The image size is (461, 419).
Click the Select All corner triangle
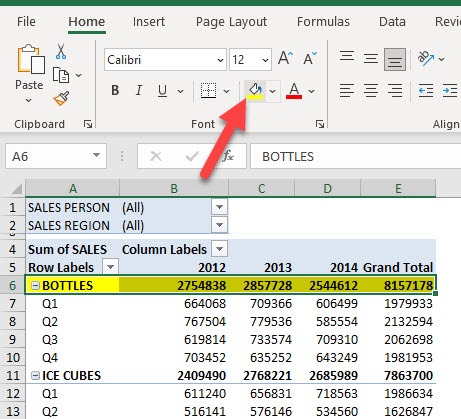coord(16,189)
